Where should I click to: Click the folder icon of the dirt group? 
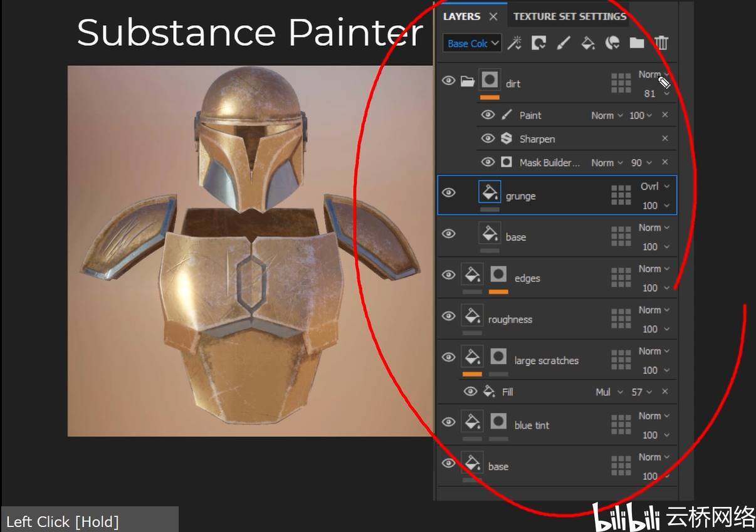tap(467, 81)
